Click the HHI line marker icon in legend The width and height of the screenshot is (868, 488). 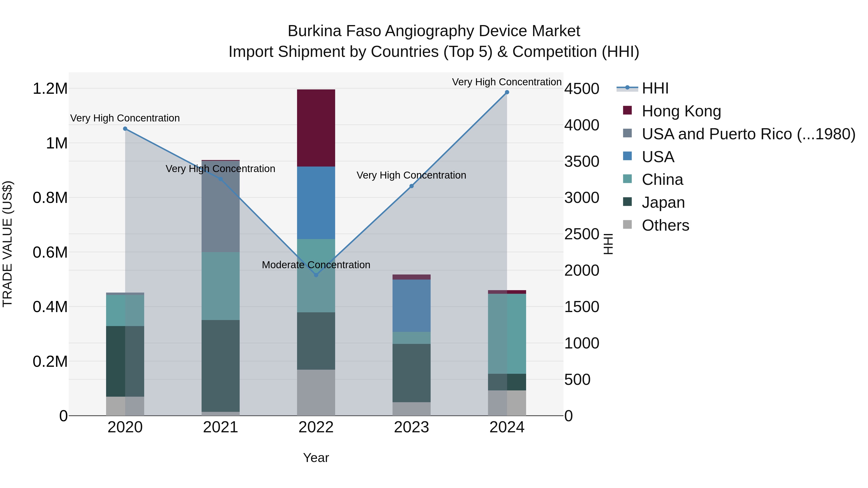click(x=627, y=87)
